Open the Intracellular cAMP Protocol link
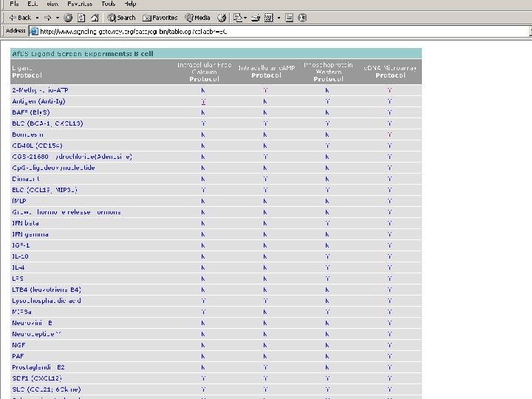532x399 pixels. point(266,75)
